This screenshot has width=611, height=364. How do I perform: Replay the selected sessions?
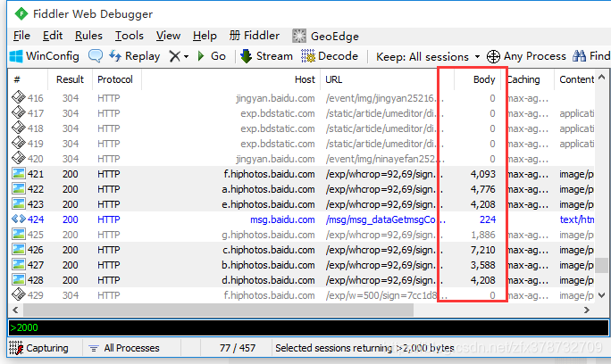(x=134, y=56)
